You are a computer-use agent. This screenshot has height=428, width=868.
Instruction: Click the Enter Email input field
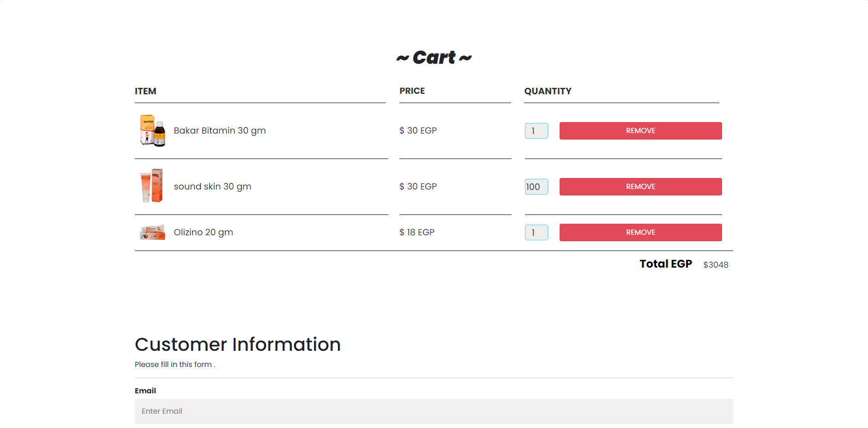[434, 411]
